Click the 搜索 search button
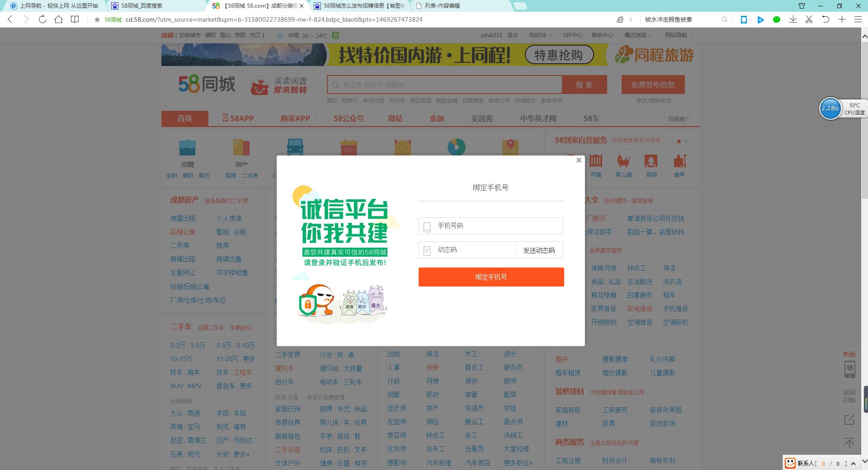 584,85
